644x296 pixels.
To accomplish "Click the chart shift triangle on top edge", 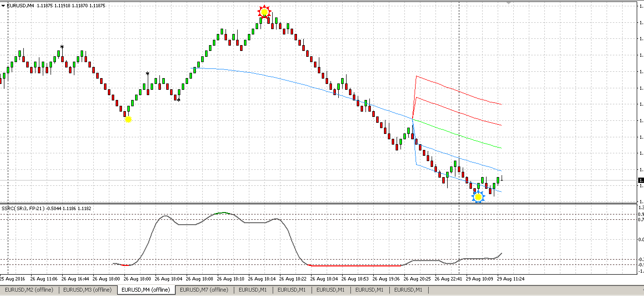I will pyautogui.click(x=508, y=2).
